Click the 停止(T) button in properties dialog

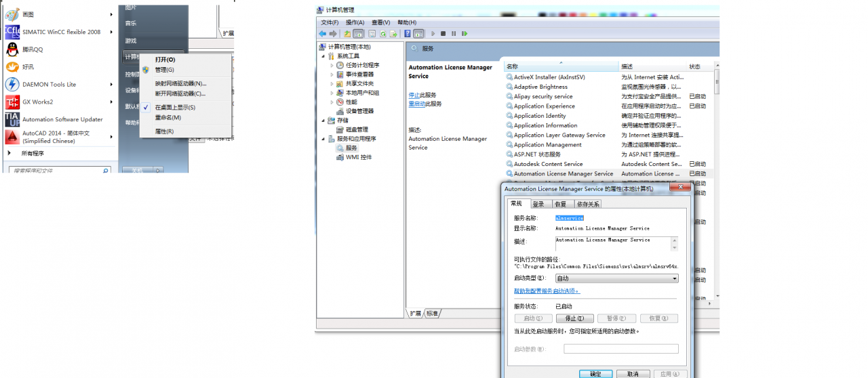click(x=574, y=318)
